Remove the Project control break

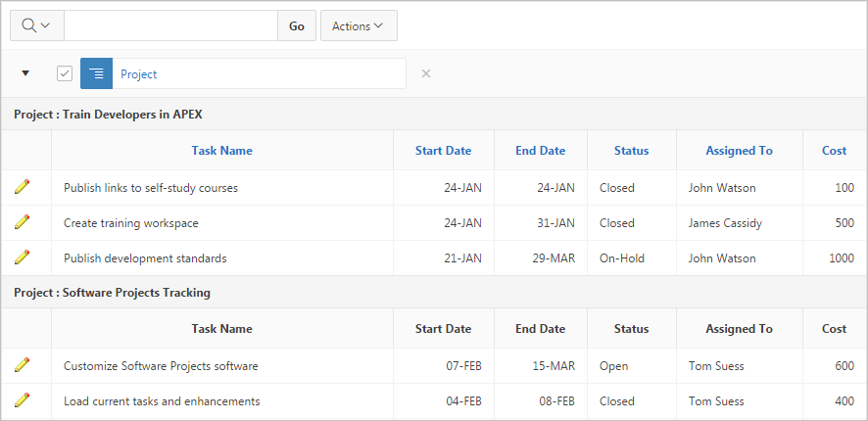pos(426,73)
